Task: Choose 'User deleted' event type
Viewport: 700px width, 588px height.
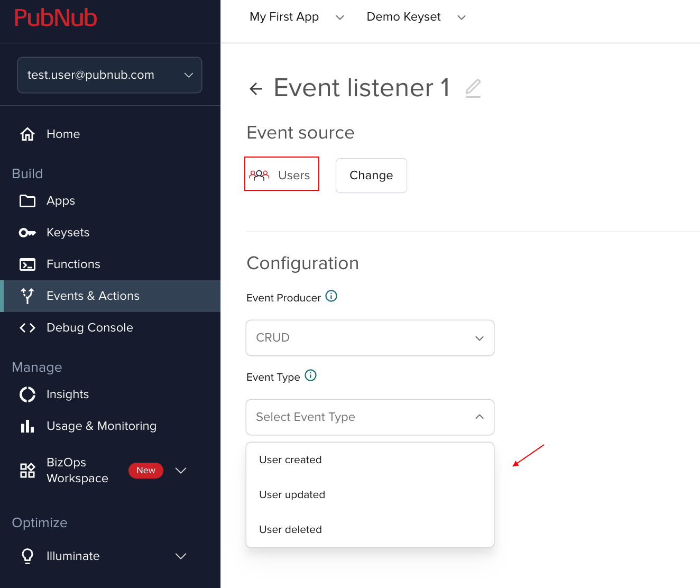Action: coord(290,529)
